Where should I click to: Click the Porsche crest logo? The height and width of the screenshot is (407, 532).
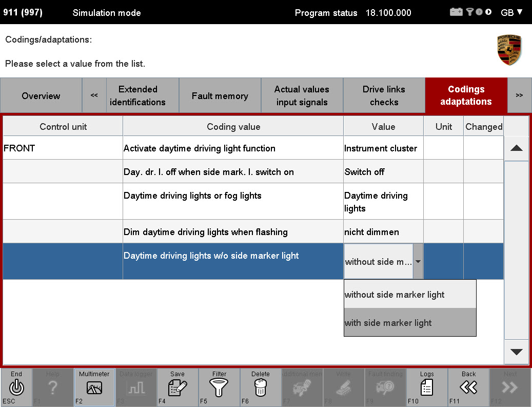point(508,50)
